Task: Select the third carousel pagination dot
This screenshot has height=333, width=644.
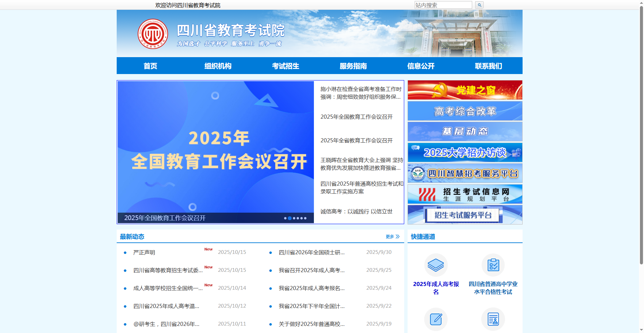Action: (x=294, y=218)
